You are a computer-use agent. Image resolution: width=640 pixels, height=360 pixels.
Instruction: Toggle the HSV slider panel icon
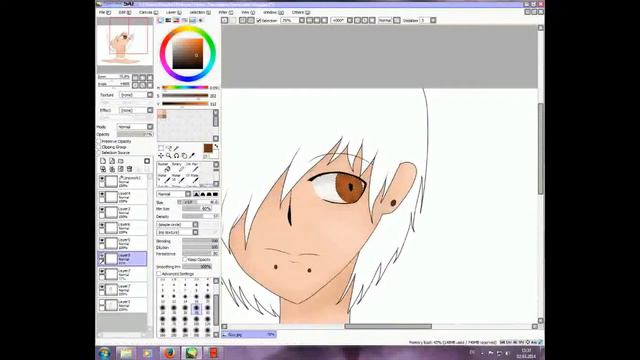(x=176, y=20)
